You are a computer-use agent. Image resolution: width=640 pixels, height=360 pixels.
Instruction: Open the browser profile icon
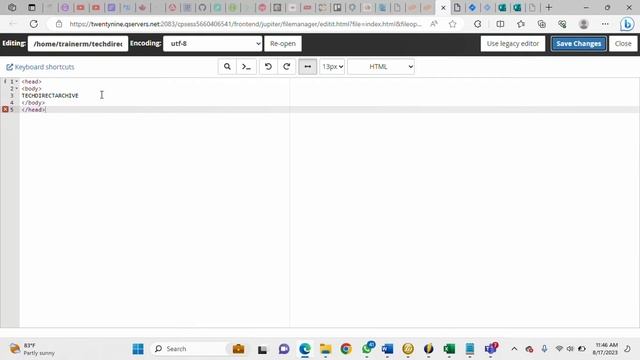[x=584, y=24]
